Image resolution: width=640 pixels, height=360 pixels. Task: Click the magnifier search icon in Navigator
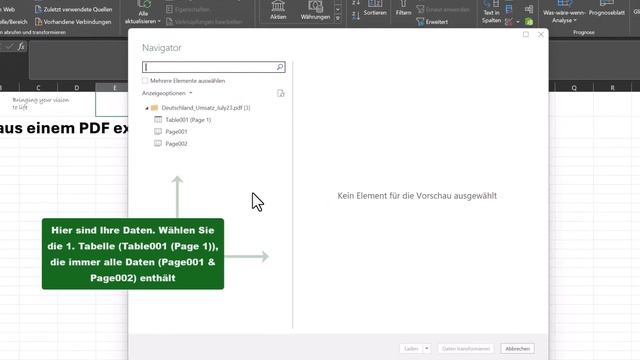(280, 67)
